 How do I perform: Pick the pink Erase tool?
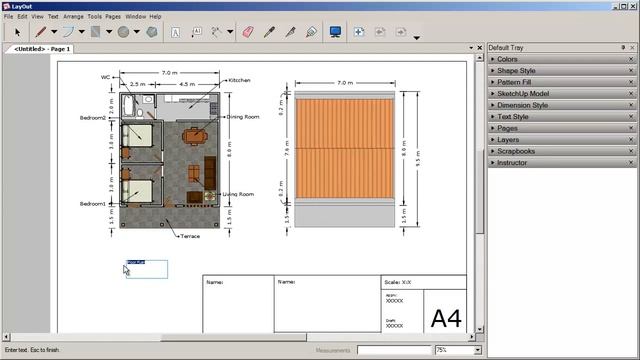click(x=248, y=32)
